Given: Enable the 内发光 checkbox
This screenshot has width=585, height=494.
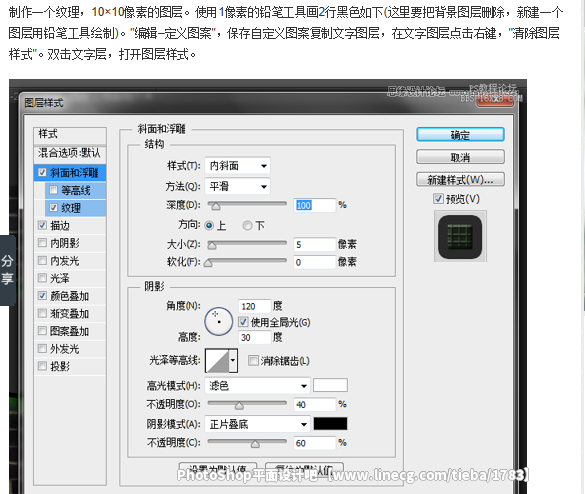Looking at the screenshot, I should pos(43,260).
